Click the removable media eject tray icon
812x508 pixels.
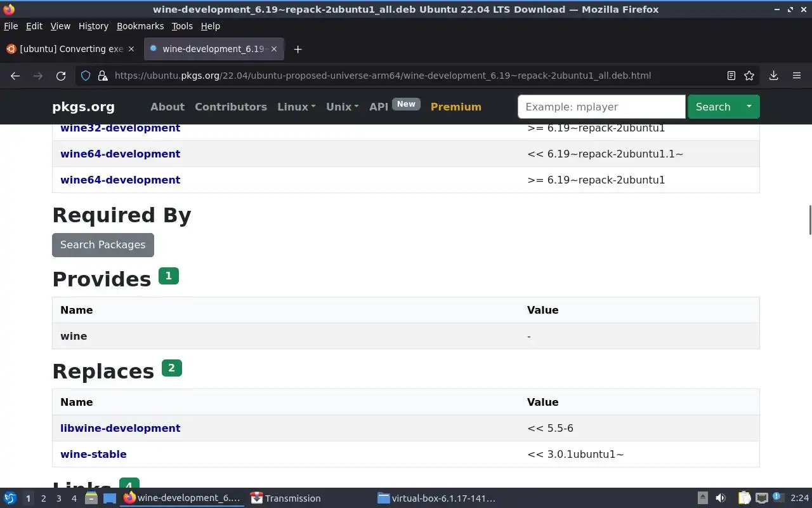click(703, 498)
